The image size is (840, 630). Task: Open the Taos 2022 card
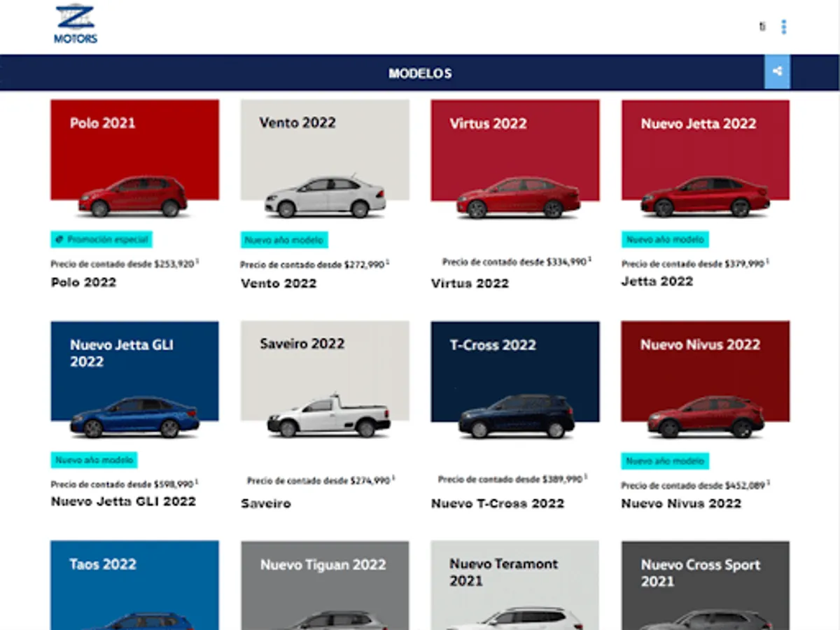(x=134, y=585)
